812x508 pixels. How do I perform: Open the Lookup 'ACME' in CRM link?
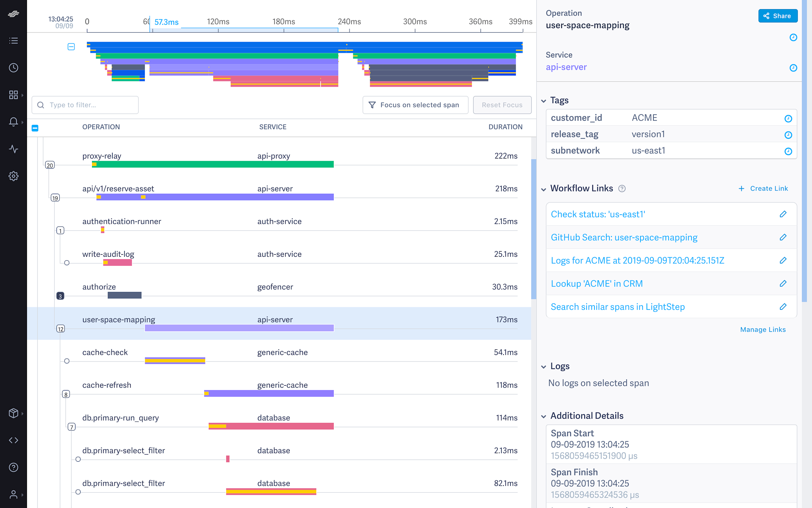click(596, 283)
